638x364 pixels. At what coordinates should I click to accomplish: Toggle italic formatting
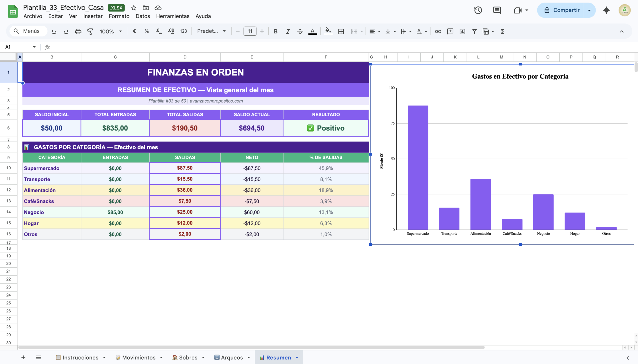[288, 31]
